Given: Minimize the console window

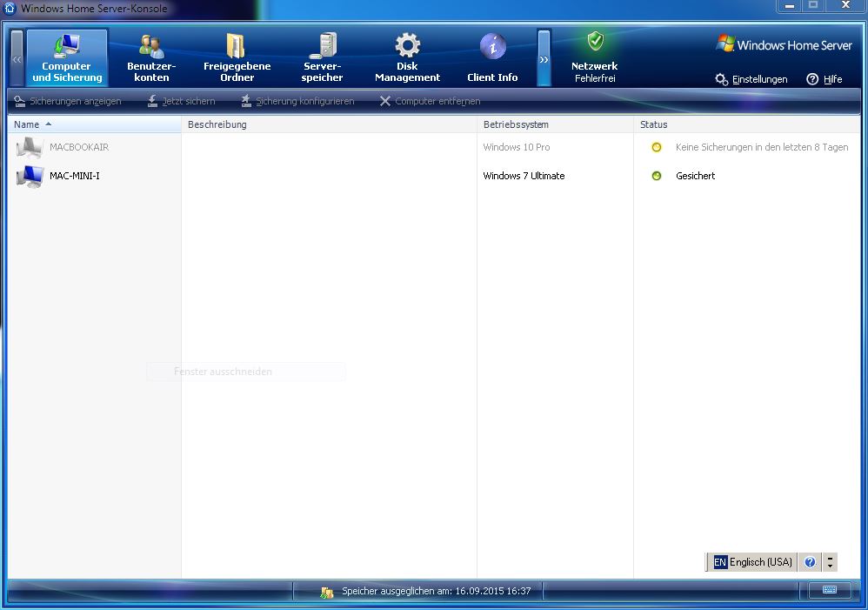Looking at the screenshot, I should [x=790, y=6].
